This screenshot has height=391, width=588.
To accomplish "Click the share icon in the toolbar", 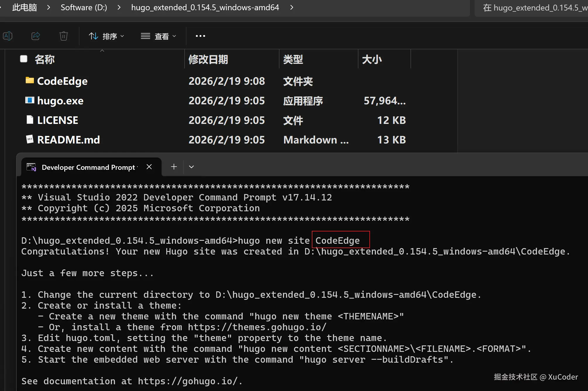I will point(36,36).
